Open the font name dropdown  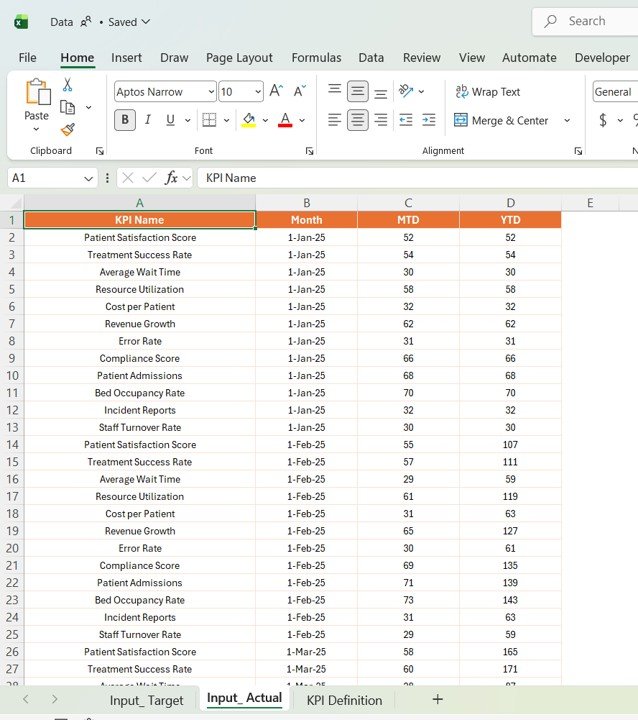coord(210,92)
